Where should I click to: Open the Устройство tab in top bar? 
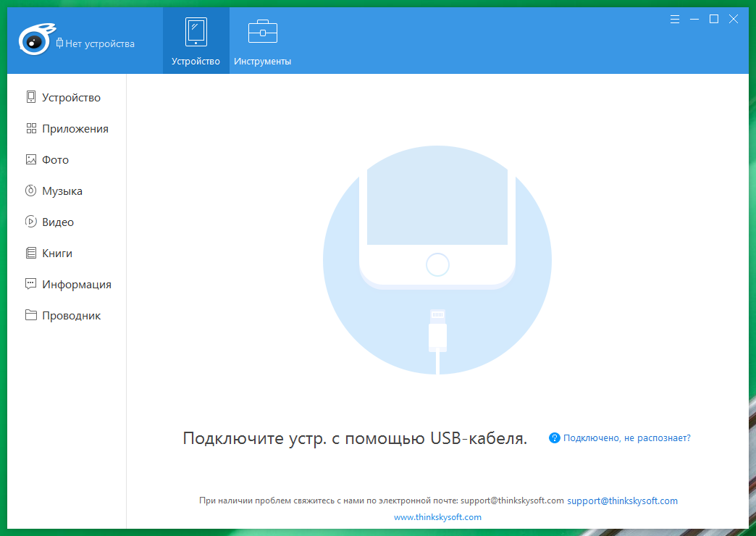[196, 41]
